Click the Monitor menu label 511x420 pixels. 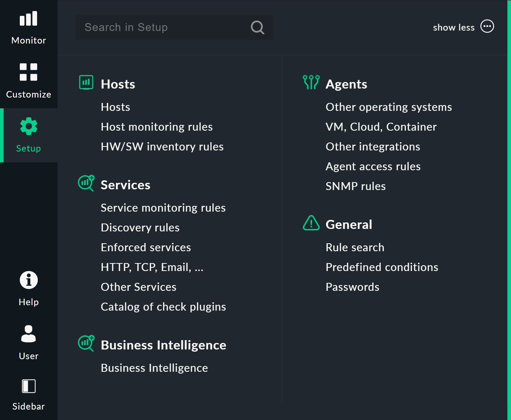[x=29, y=40]
